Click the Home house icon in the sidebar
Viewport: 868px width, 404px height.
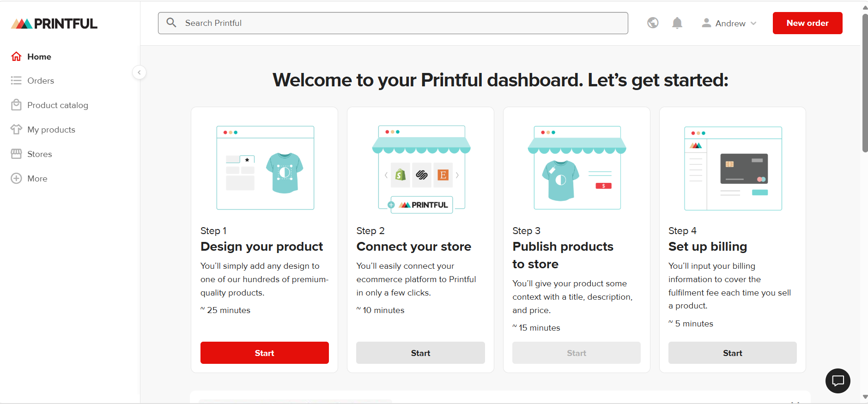click(x=17, y=56)
